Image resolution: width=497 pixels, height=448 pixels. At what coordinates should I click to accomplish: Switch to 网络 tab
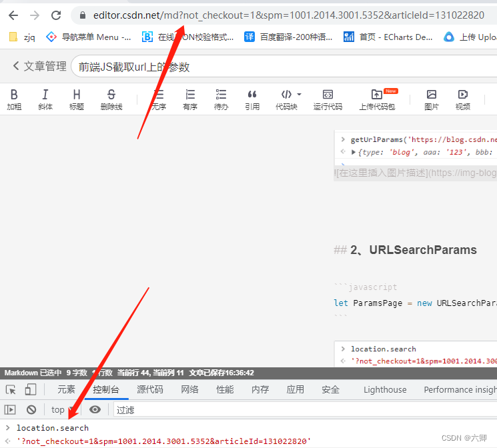pos(189,389)
